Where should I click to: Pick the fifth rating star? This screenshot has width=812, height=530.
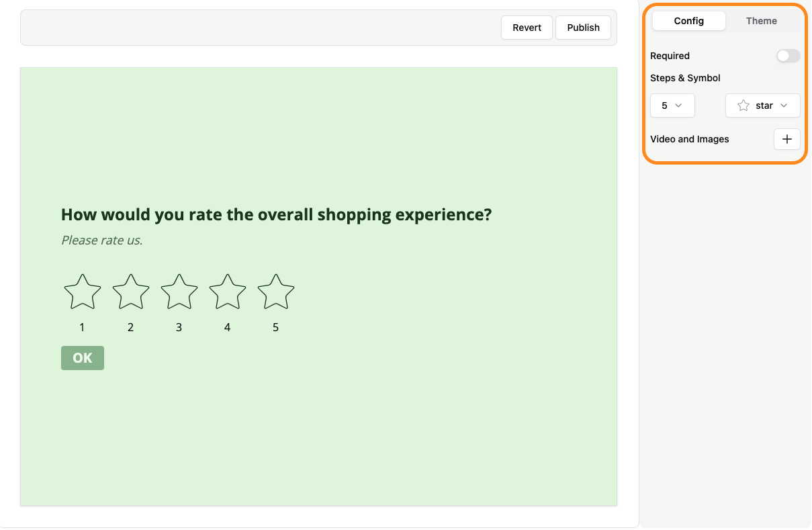pos(276,292)
